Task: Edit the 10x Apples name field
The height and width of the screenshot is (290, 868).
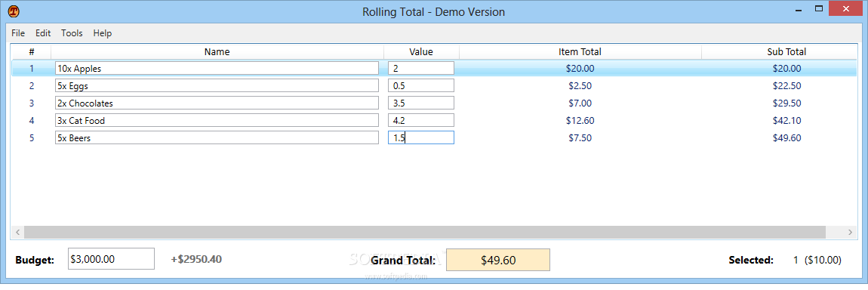Action: 217,68
